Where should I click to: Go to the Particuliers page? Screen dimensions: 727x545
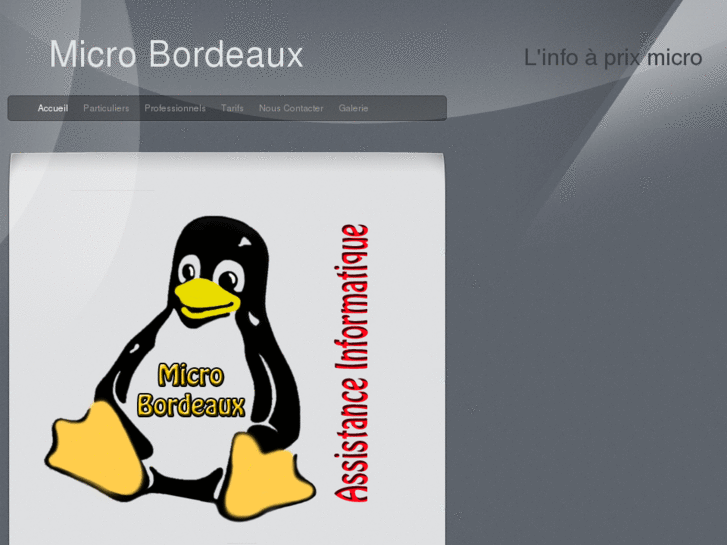pyautogui.click(x=106, y=108)
